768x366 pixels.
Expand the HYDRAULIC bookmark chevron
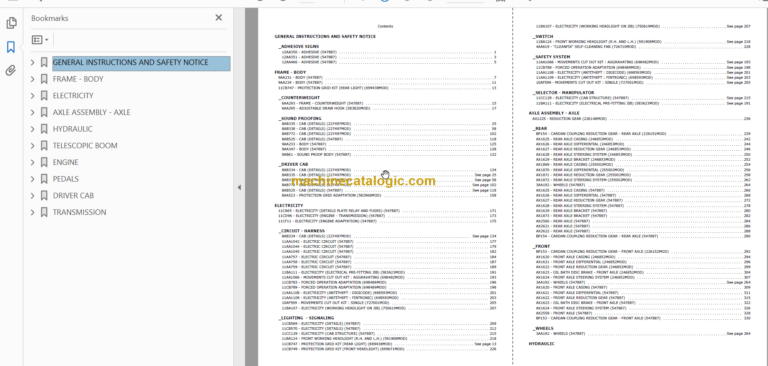pos(33,129)
